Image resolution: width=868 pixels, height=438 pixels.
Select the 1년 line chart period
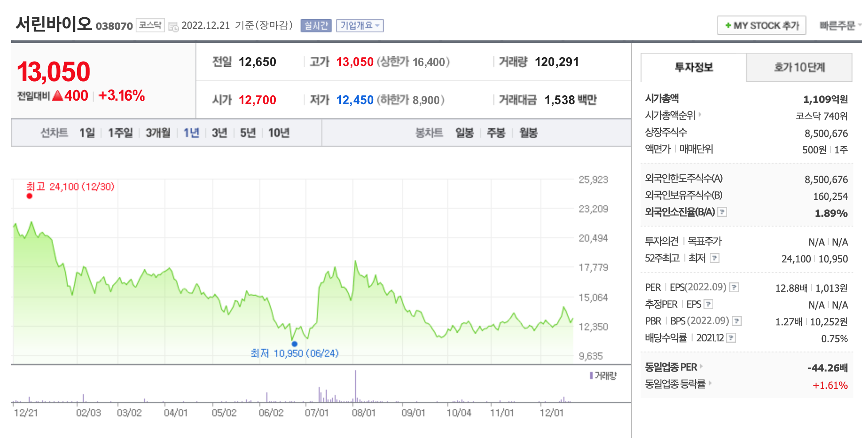coord(191,133)
